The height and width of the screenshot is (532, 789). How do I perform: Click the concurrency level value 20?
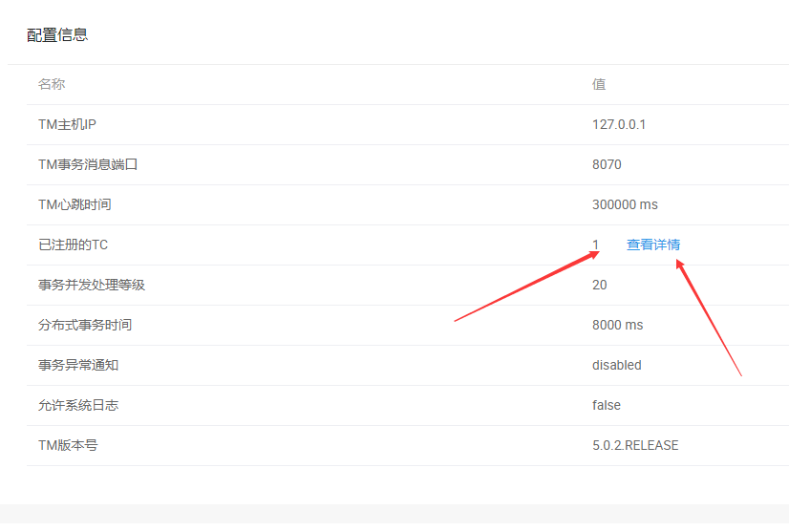pos(599,285)
